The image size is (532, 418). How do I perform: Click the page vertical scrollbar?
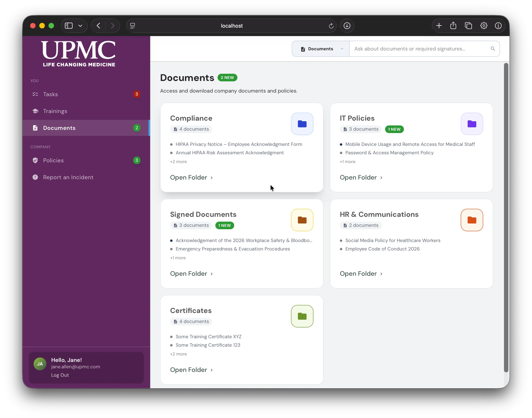pyautogui.click(x=506, y=218)
